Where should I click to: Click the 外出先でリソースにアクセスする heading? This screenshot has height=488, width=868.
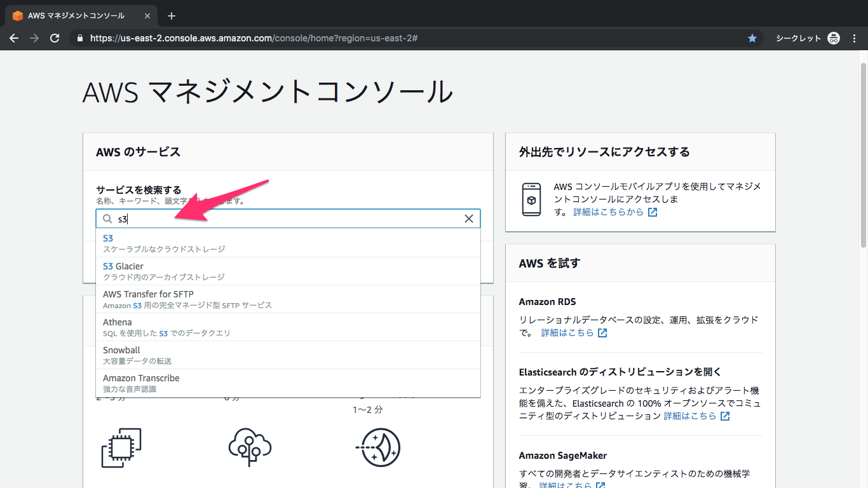(x=604, y=152)
